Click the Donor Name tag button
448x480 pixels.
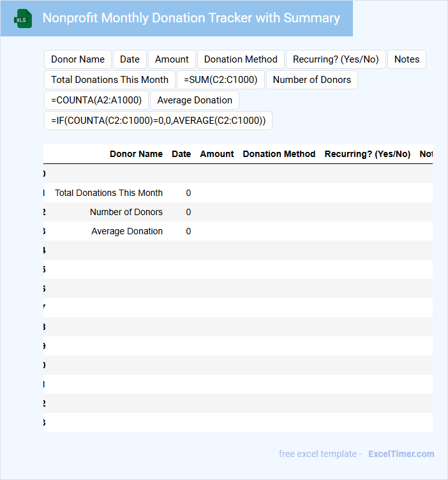pos(78,59)
